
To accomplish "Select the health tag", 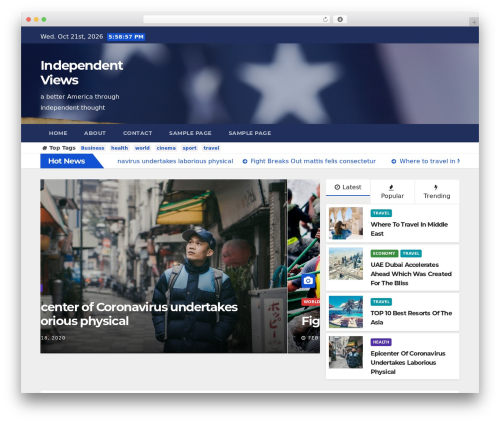I will click(x=119, y=148).
